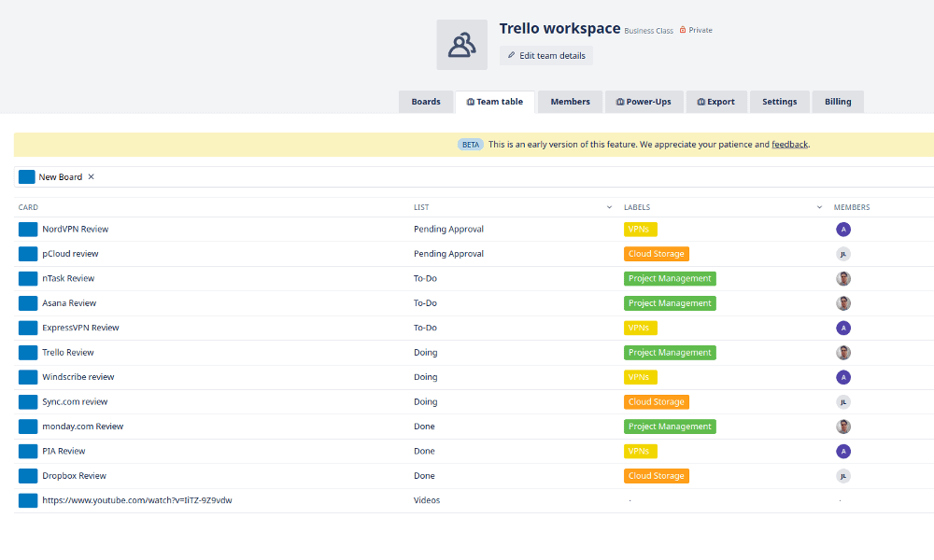Open the YouTube watch link card
The width and height of the screenshot is (934, 560).
point(137,500)
